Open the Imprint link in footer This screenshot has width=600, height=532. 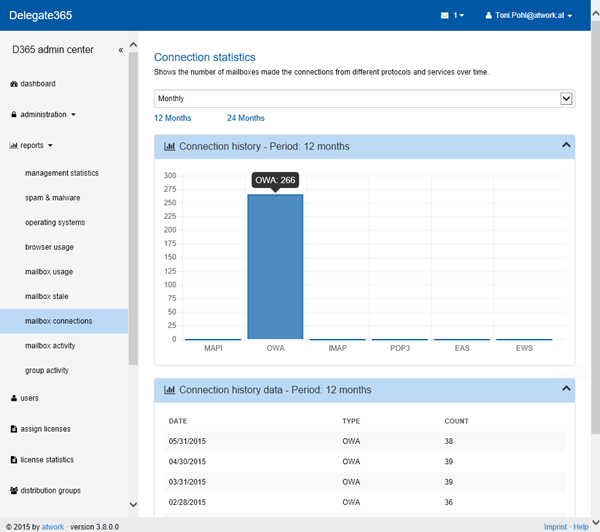click(555, 526)
